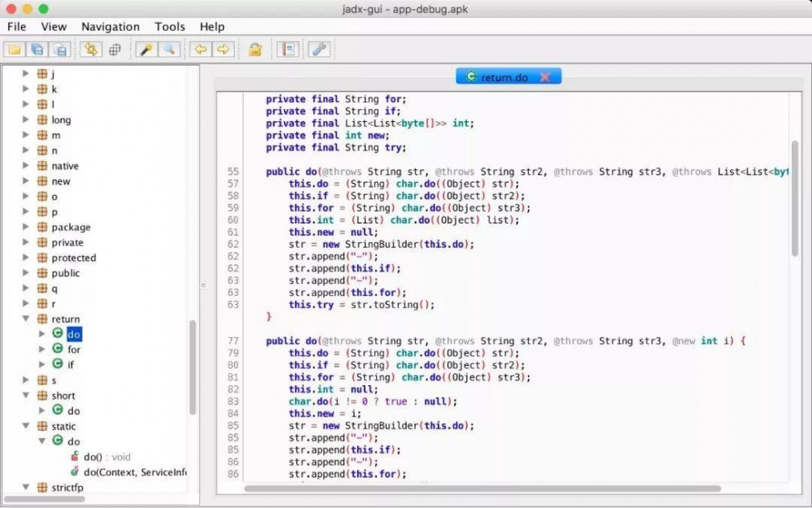Select the highlighted 'do' class under return
This screenshot has height=508, width=812.
coord(74,334)
